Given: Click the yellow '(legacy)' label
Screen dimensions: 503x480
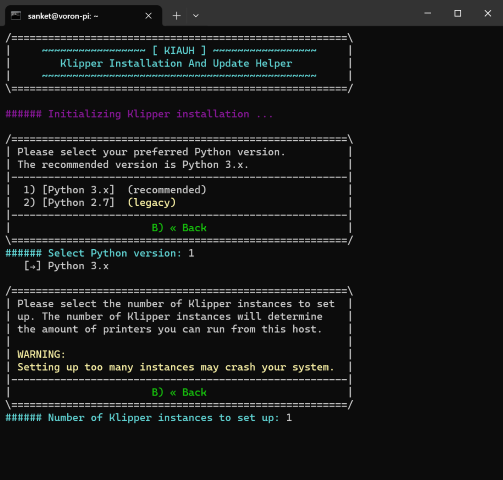Looking at the screenshot, I should tap(152, 203).
